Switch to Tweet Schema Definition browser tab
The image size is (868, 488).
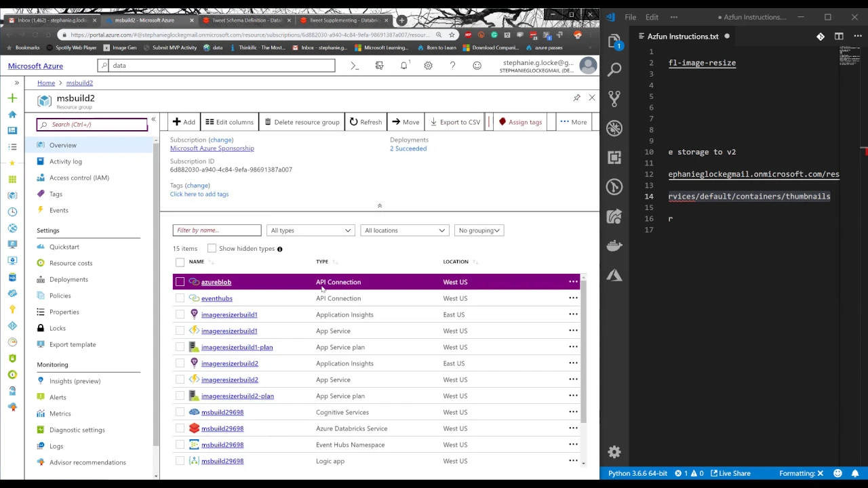click(x=245, y=20)
